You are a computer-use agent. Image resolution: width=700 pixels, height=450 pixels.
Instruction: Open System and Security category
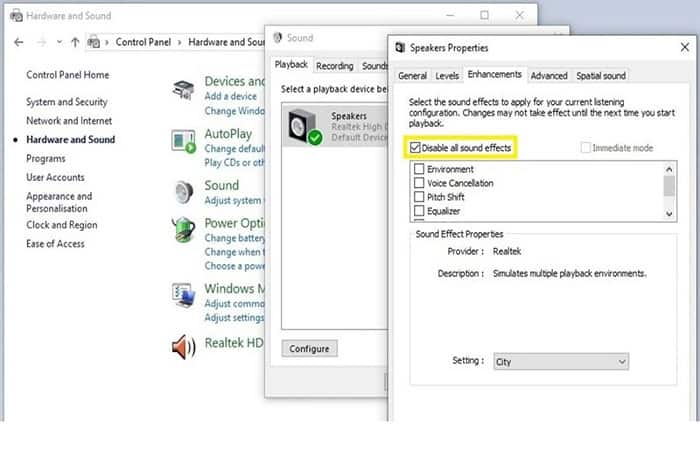click(x=67, y=102)
